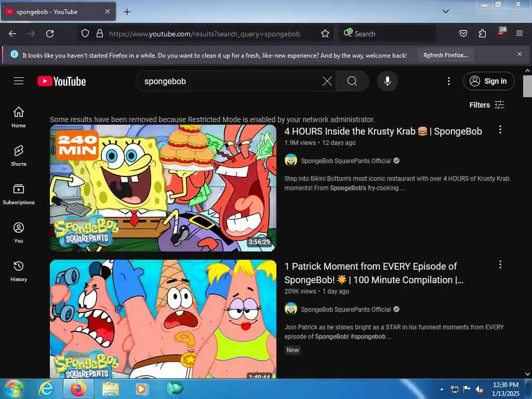Viewport: 532px width, 399px height.
Task: Open the 4 HOURS Krusty Krab thumbnail
Action: click(163, 188)
